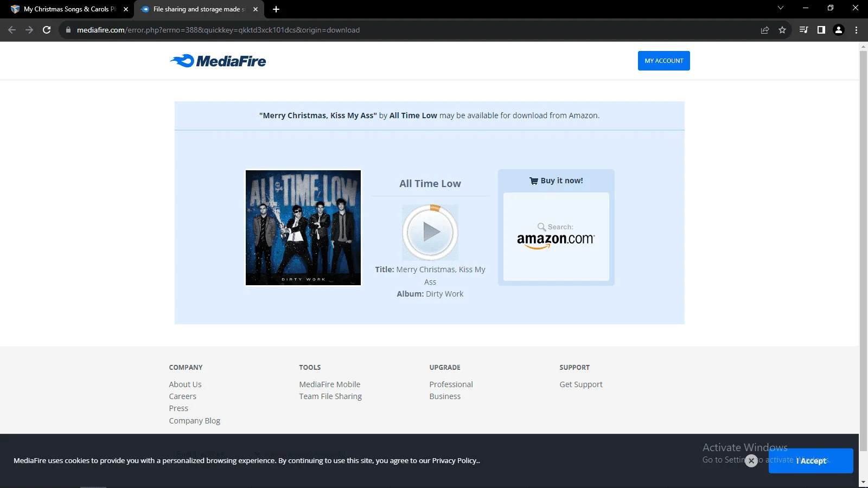Bookmark this tab with the star icon
This screenshot has height=488, width=868.
[x=782, y=30]
